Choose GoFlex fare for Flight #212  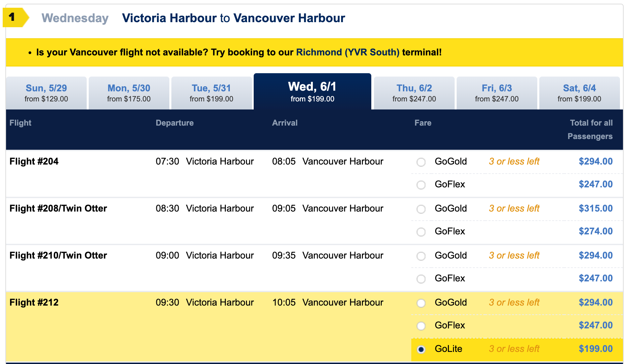pos(421,326)
